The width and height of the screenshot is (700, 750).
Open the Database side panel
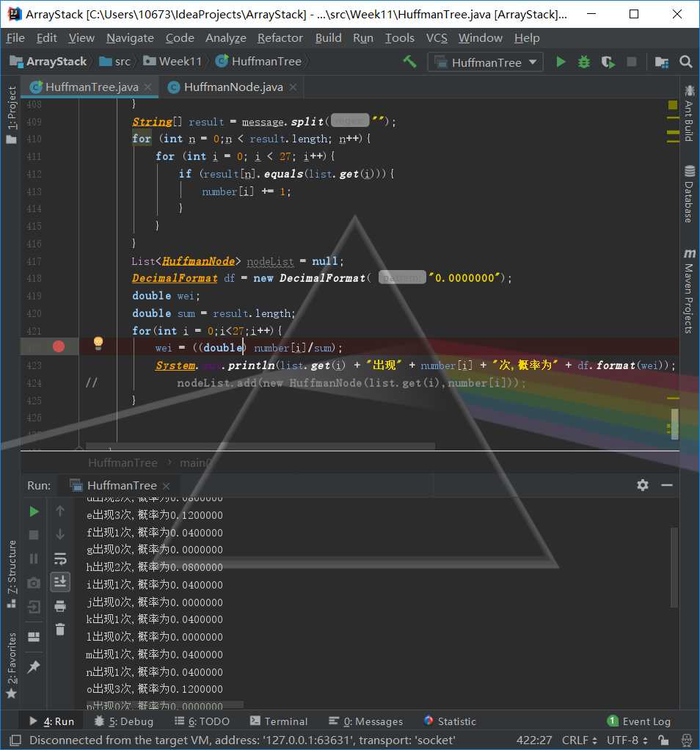pos(688,194)
